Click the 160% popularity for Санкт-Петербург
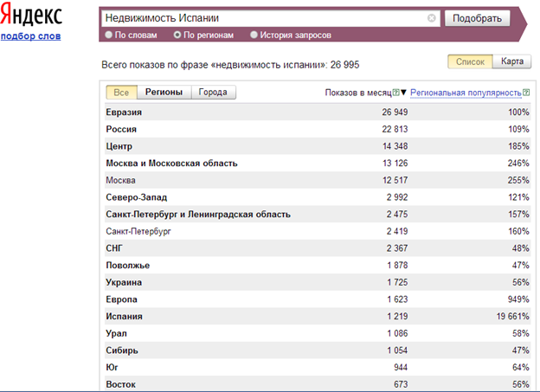The width and height of the screenshot is (540, 392). [519, 232]
